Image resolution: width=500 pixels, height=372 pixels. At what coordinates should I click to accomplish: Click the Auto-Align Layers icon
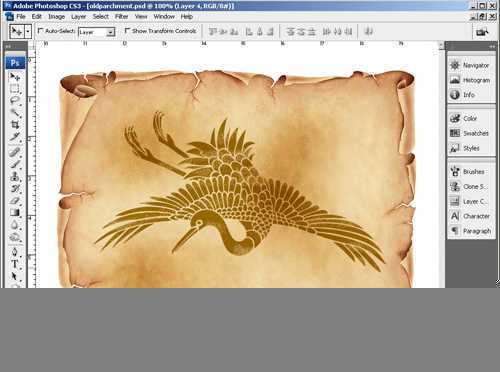(368, 32)
